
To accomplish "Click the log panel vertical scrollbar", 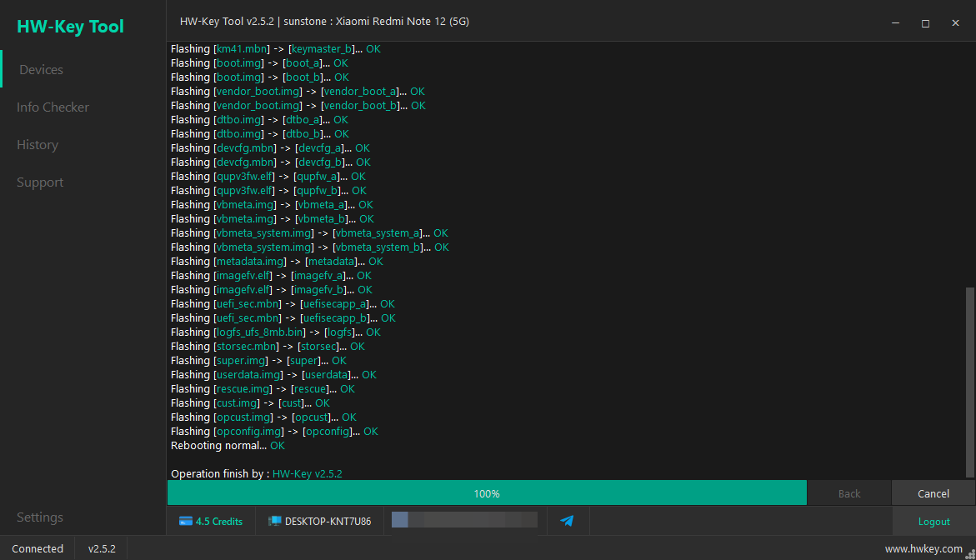I will [969, 382].
